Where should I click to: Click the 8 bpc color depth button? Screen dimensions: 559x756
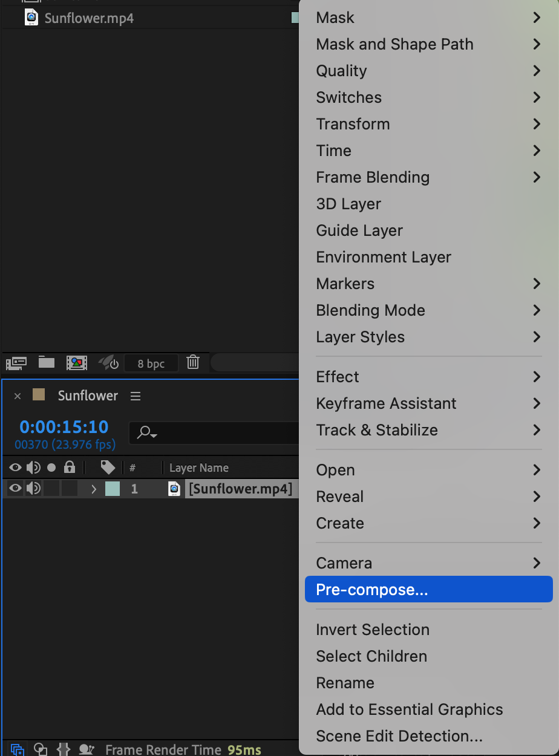[151, 363]
